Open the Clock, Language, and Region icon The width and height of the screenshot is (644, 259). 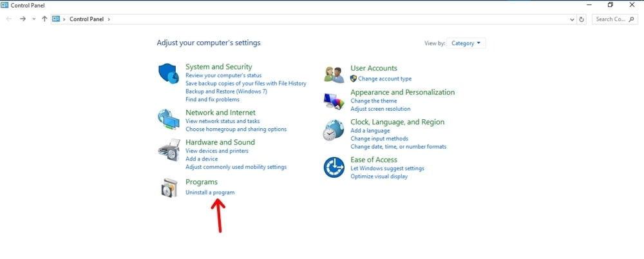[333, 130]
